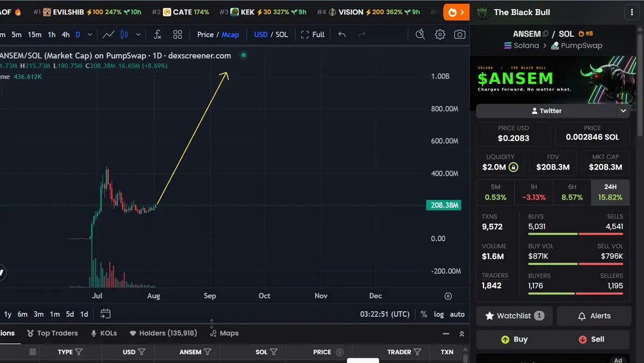Open the Maps tab
This screenshot has height=363, width=644.
point(225,333)
